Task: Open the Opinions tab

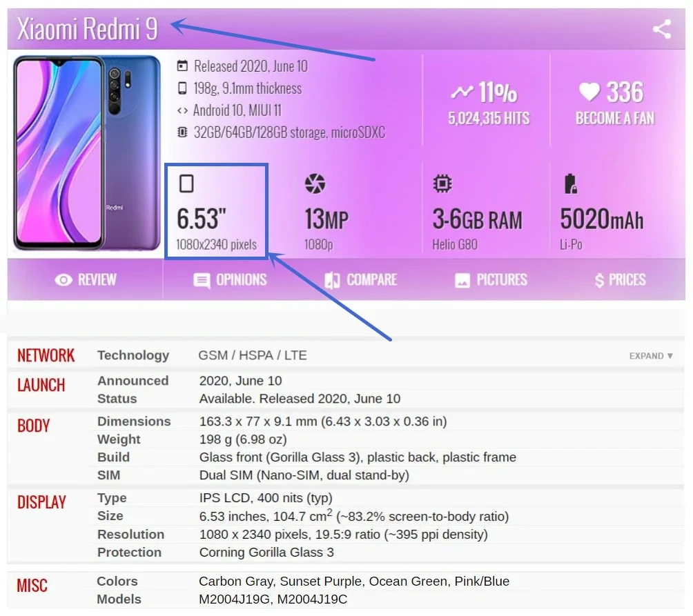Action: [230, 280]
